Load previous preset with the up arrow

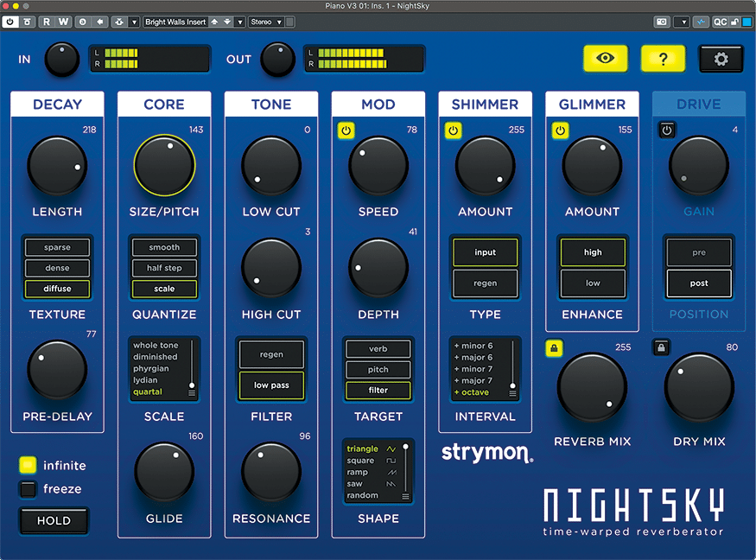[x=214, y=22]
